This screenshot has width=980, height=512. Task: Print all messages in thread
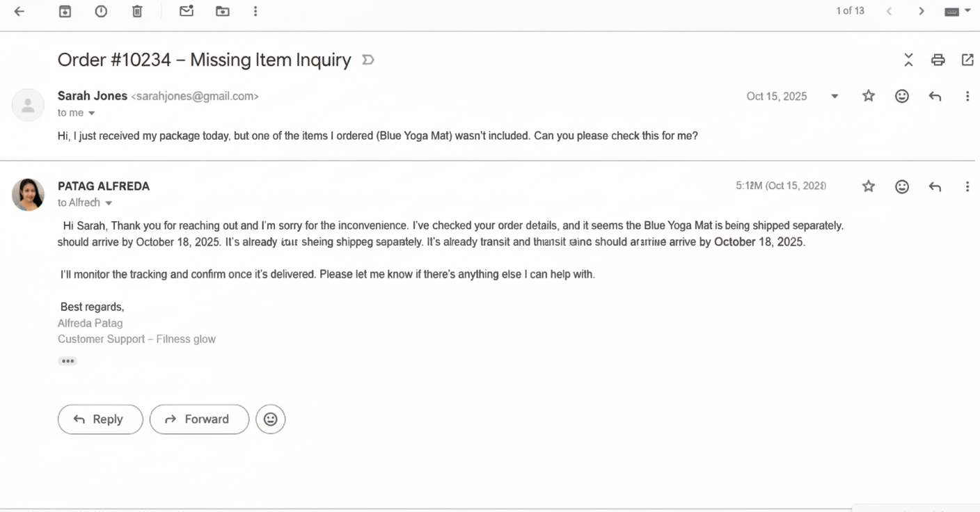(x=938, y=60)
